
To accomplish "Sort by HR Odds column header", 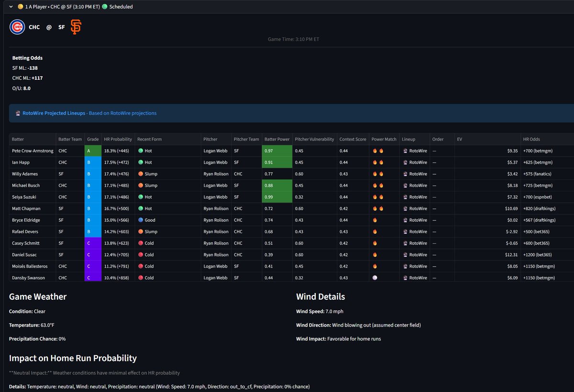I will [x=547, y=139].
